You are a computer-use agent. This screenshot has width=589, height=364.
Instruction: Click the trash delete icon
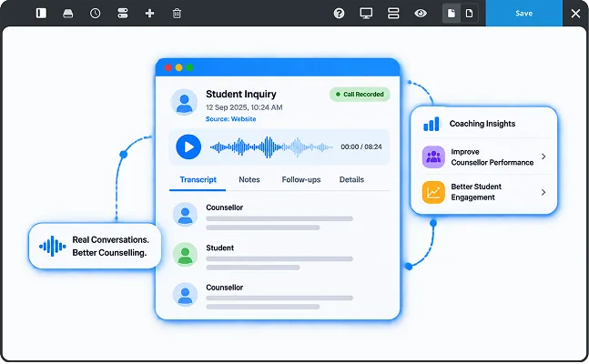click(177, 14)
